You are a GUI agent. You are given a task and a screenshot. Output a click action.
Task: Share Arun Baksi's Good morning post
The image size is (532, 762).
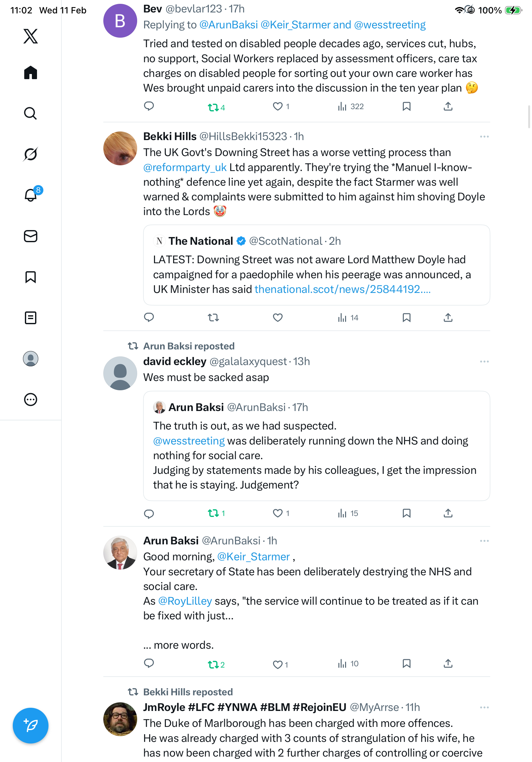pyautogui.click(x=448, y=664)
